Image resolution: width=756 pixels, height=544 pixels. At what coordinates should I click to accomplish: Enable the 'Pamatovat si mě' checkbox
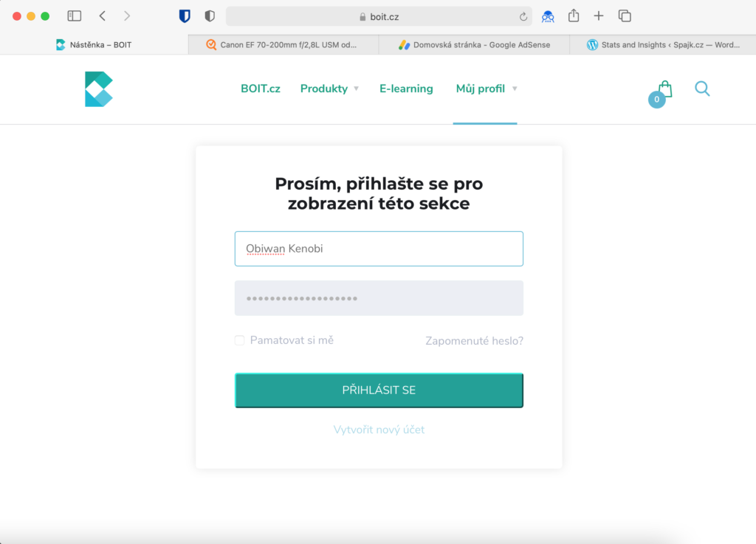click(240, 340)
